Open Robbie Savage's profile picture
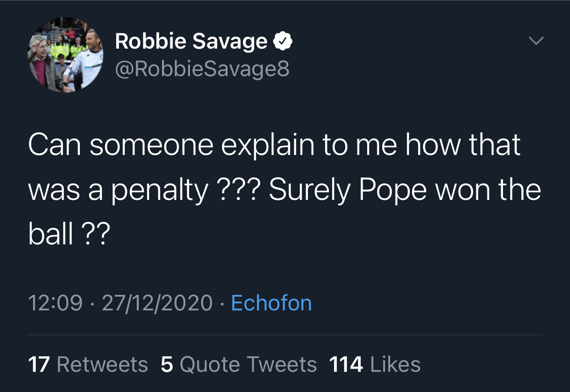Screen dimensions: 570x392 [65, 55]
